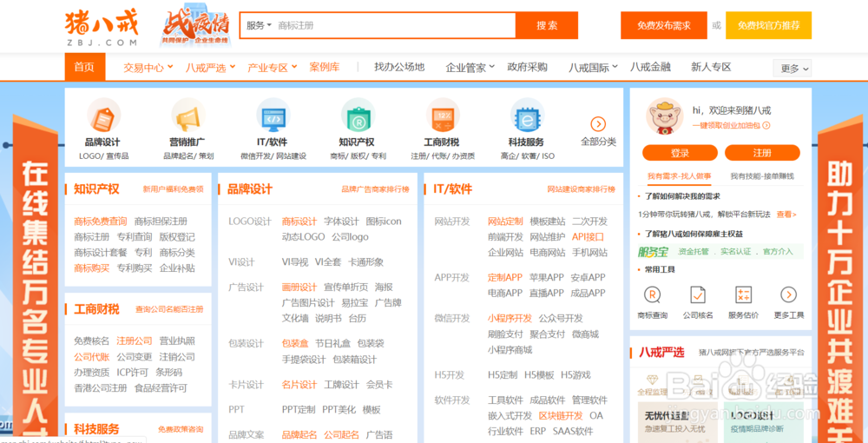868x443 pixels.
Task: Click the 免费找官方推荐 button
Action: click(769, 25)
